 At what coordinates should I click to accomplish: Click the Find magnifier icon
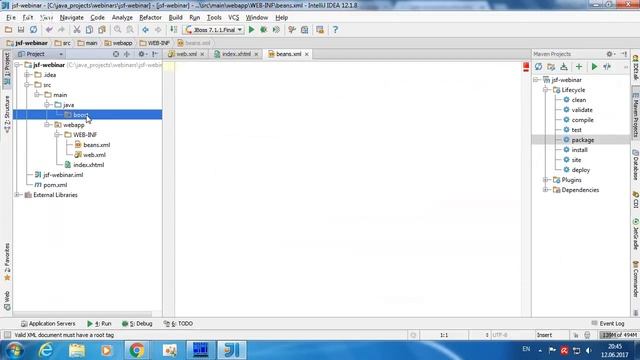pos(118,30)
